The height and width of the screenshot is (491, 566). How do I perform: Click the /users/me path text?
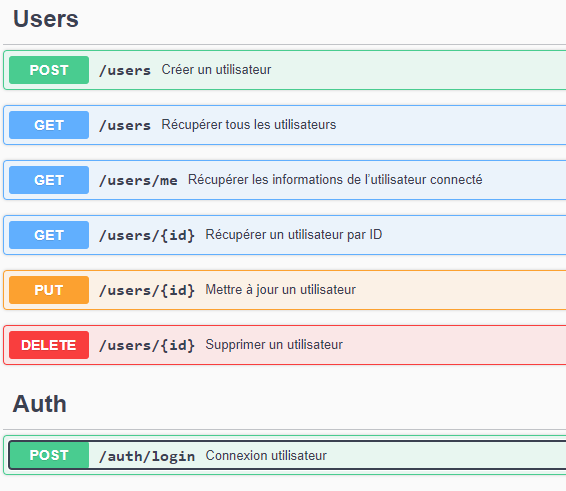click(x=138, y=180)
